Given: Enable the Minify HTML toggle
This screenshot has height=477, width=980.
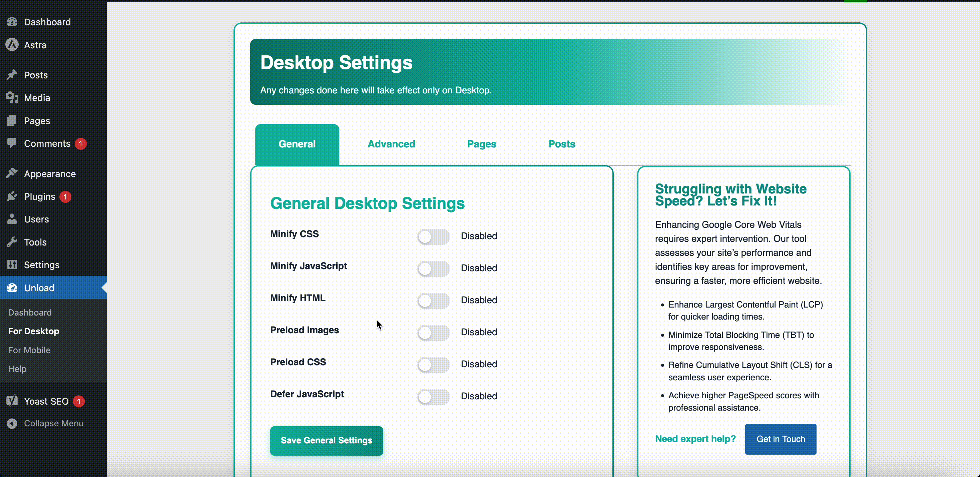Looking at the screenshot, I should [433, 301].
